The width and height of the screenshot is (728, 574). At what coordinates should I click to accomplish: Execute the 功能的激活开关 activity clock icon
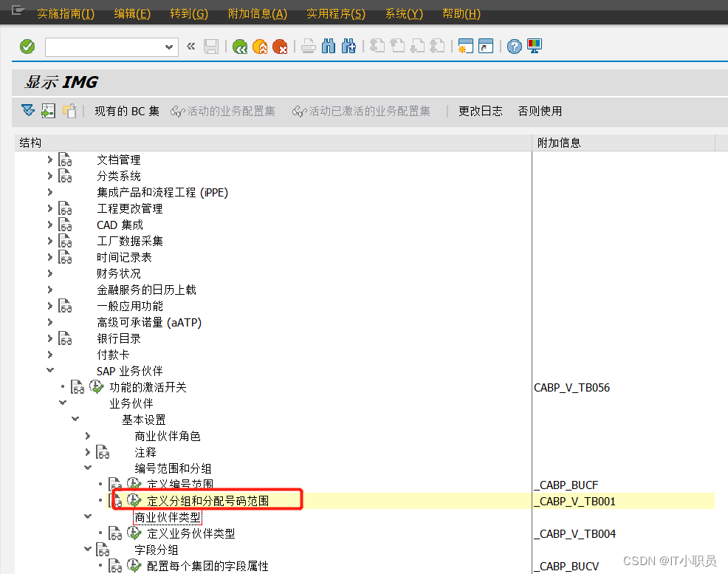(x=96, y=387)
